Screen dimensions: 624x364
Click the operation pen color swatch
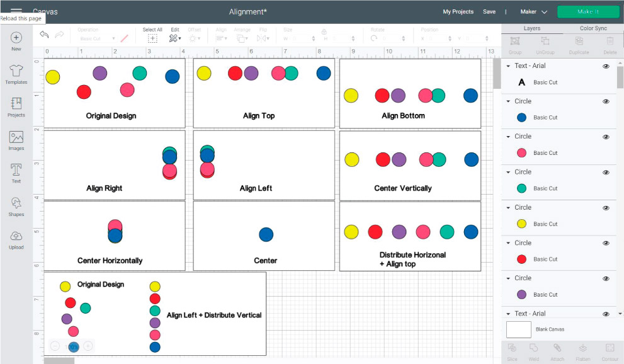(x=124, y=38)
